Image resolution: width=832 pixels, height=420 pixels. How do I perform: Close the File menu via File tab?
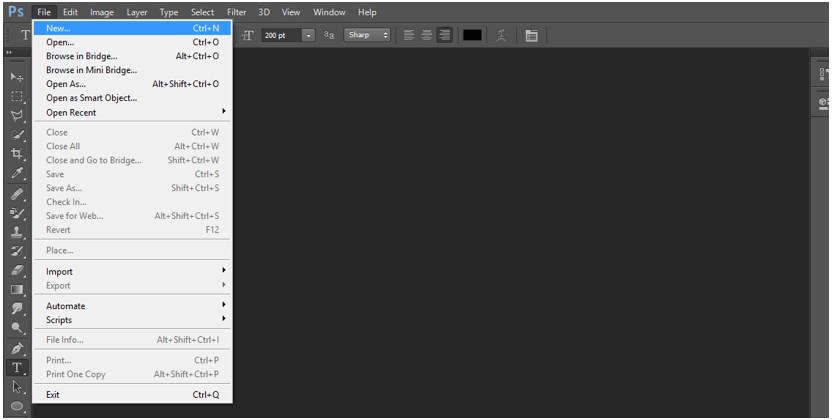pyautogui.click(x=44, y=12)
